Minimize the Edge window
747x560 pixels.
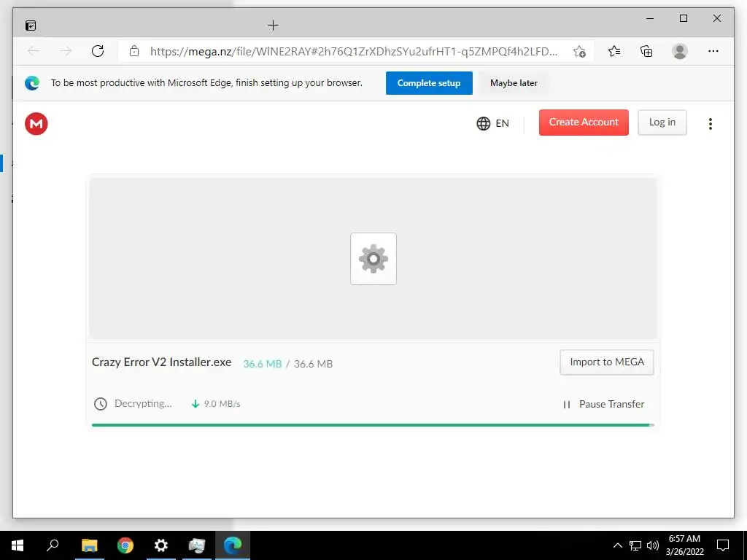point(650,18)
